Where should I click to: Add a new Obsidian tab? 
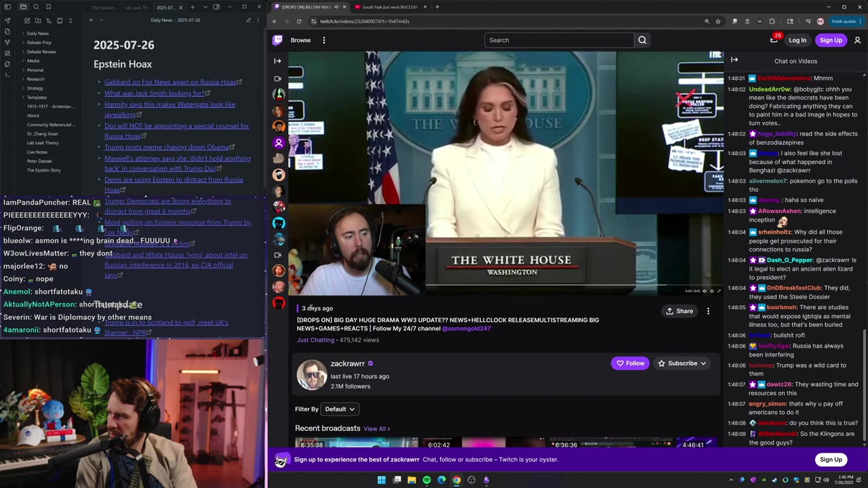[x=193, y=7]
